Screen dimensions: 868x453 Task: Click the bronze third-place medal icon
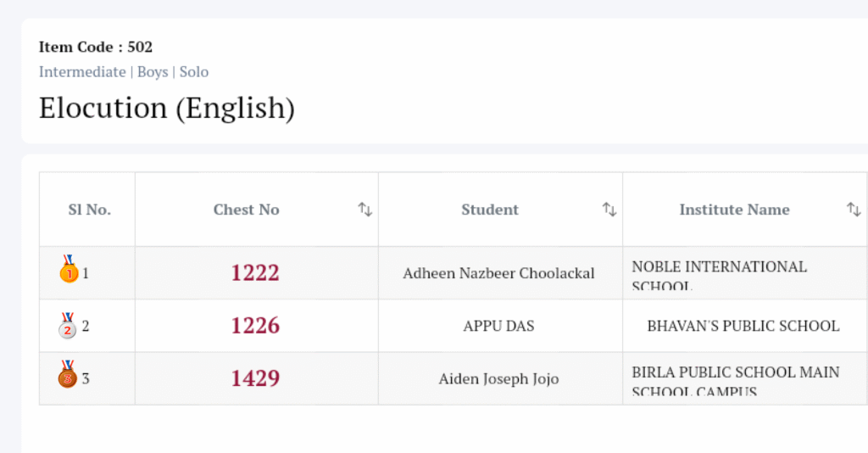[x=68, y=376]
